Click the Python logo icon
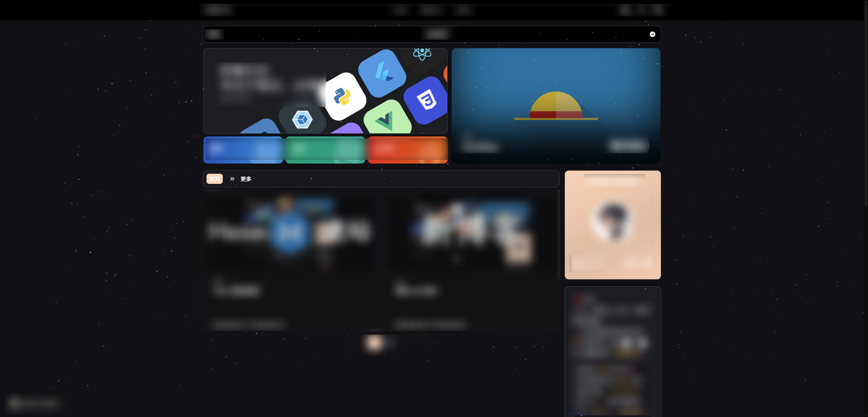Screen dimensions: 868x417 tap(342, 96)
